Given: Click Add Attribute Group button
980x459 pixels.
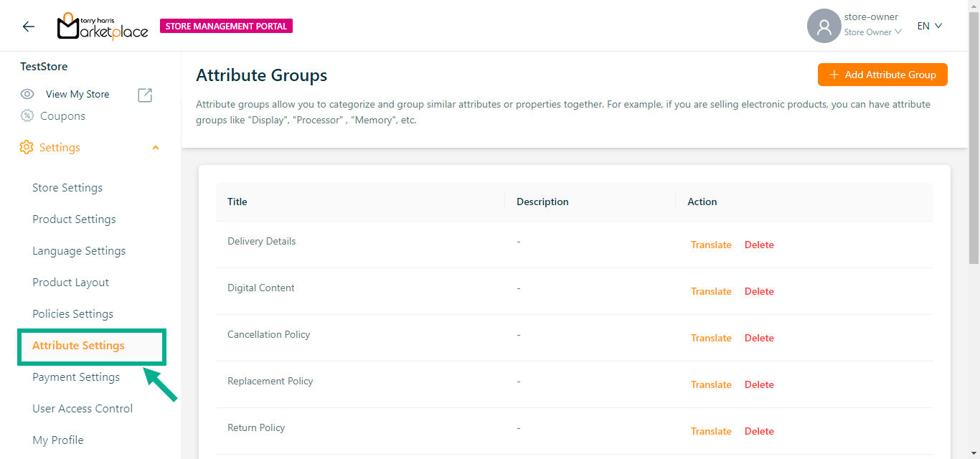Looking at the screenshot, I should point(882,75).
